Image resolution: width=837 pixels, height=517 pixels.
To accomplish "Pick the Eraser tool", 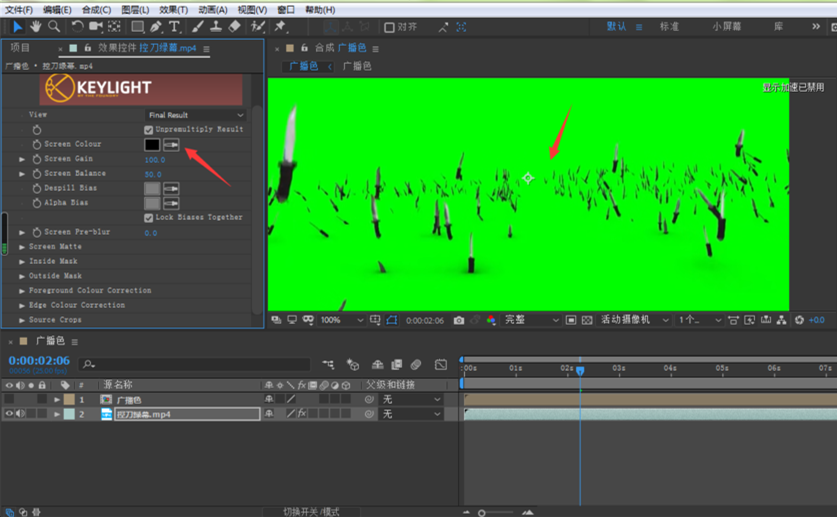I will [x=235, y=27].
